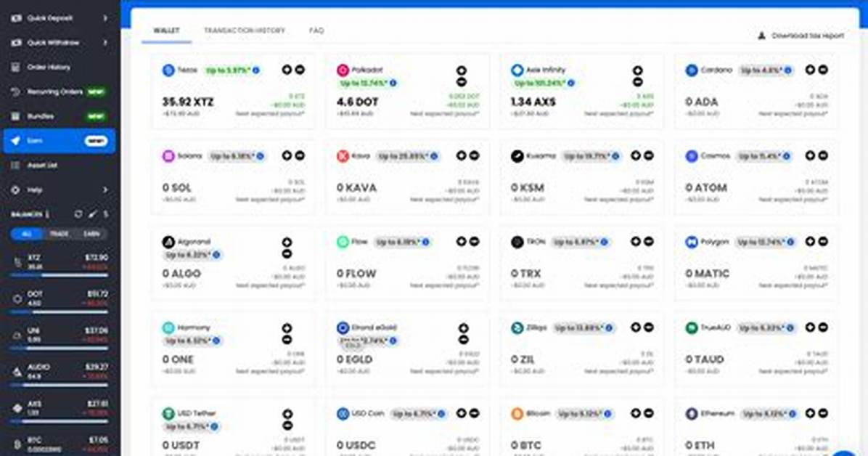The height and width of the screenshot is (456, 868).
Task: Click the minus icon on Elrond eGold card
Action: [x=463, y=340]
